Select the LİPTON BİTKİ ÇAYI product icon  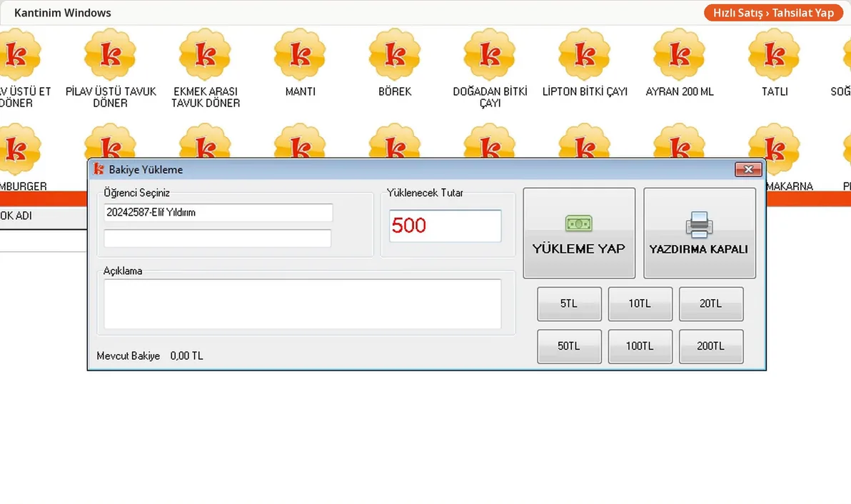(x=585, y=54)
